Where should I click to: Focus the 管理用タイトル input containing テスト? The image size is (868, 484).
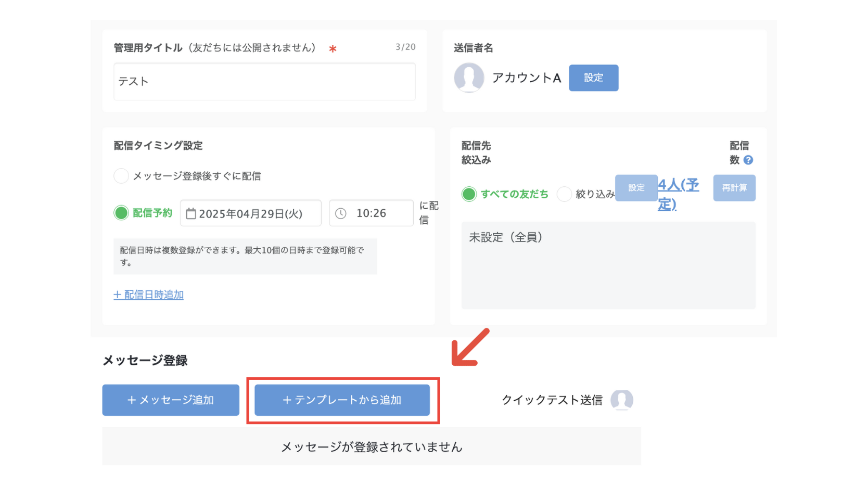click(x=264, y=82)
